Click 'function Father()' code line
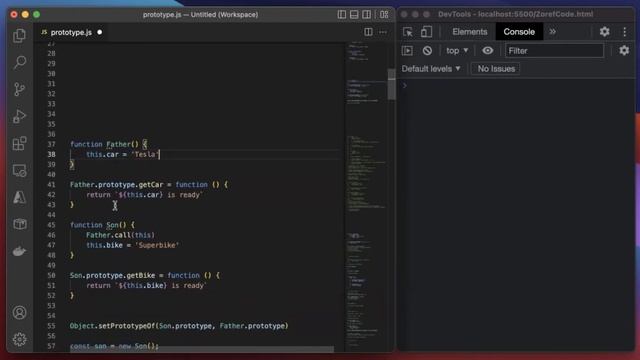The height and width of the screenshot is (360, 640). [108, 144]
